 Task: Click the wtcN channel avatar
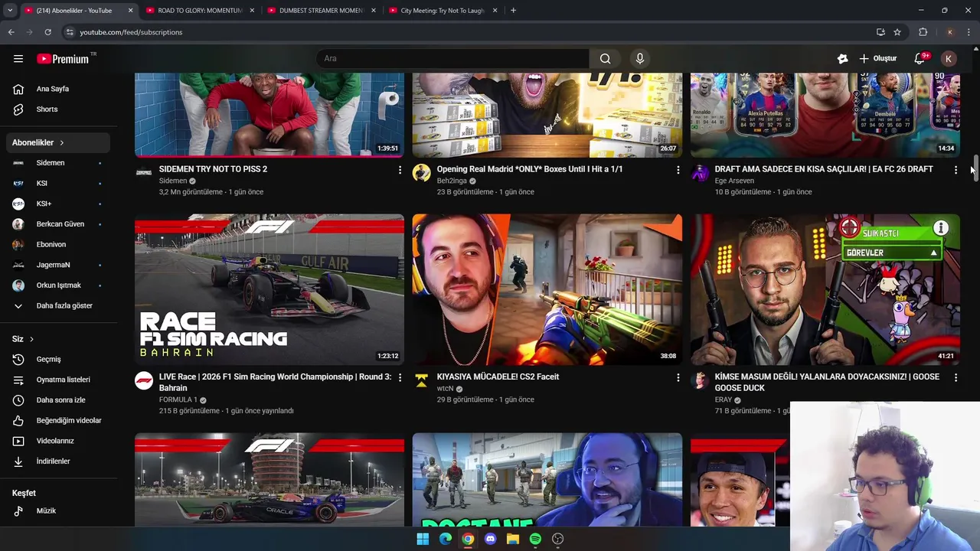tap(422, 380)
